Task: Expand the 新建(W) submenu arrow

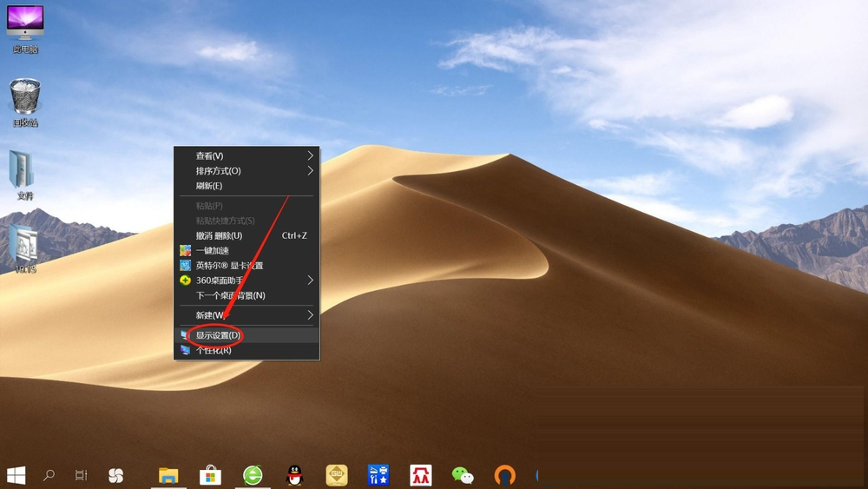Action: point(311,315)
